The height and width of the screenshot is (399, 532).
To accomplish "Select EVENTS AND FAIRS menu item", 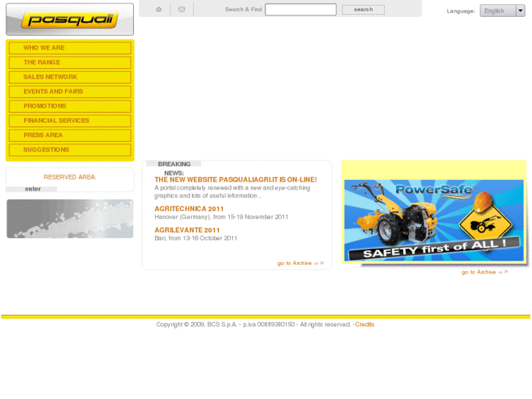I will [x=70, y=92].
